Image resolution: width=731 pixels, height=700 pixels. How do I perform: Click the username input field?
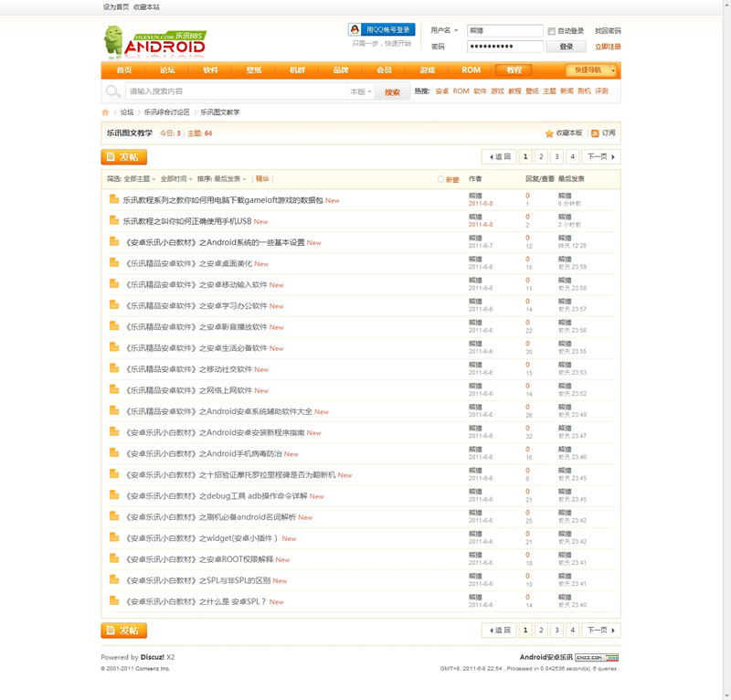[x=505, y=31]
